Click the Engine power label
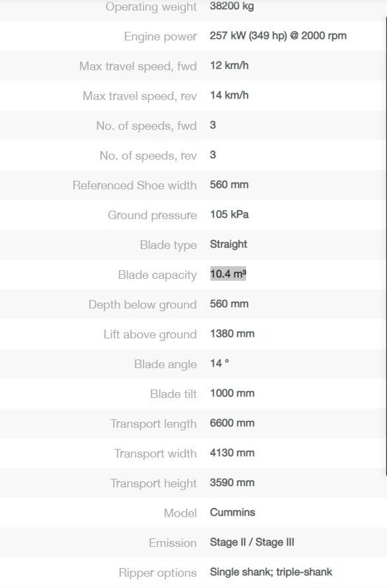The height and width of the screenshot is (588, 387). (x=160, y=36)
